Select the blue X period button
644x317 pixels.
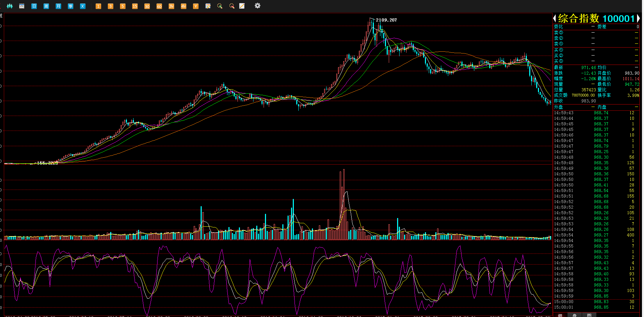pos(83,6)
